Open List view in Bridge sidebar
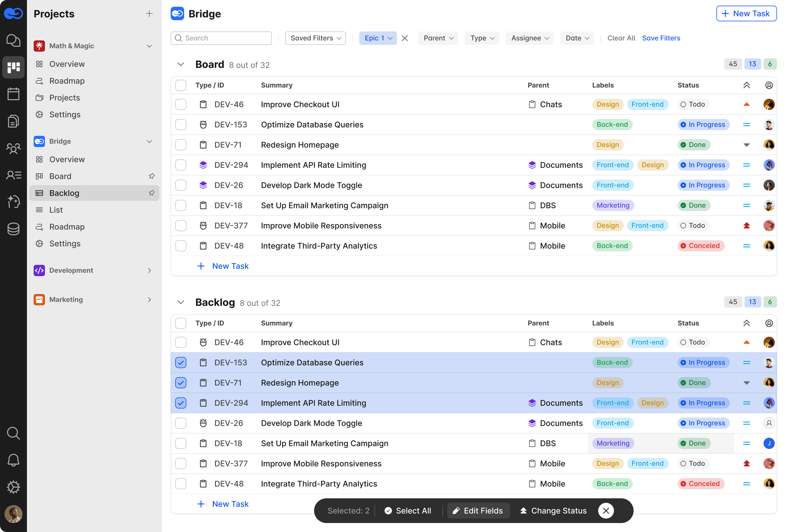This screenshot has width=786, height=532. tap(56, 210)
